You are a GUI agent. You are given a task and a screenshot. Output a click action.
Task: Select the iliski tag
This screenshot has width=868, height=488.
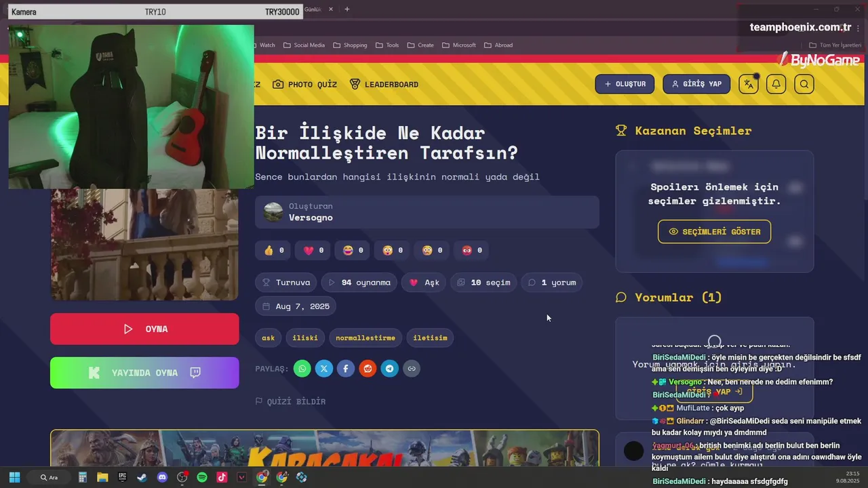[x=305, y=338]
